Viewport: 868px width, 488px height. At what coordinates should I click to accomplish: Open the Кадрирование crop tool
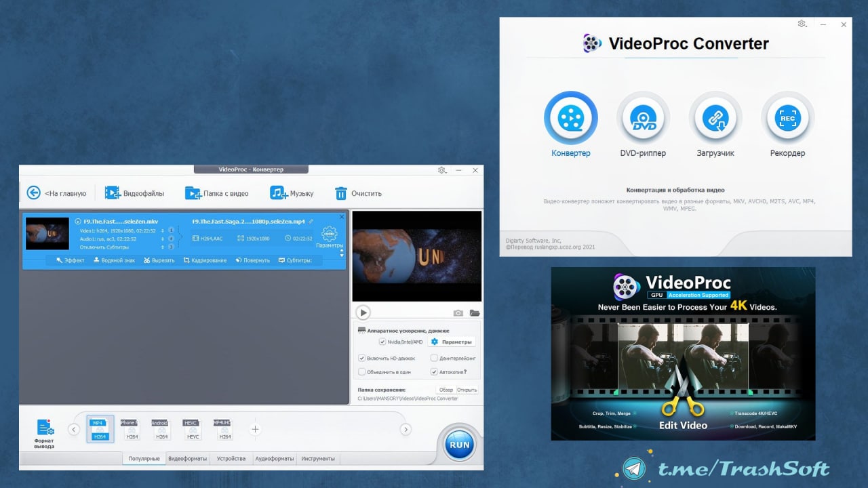tap(205, 260)
